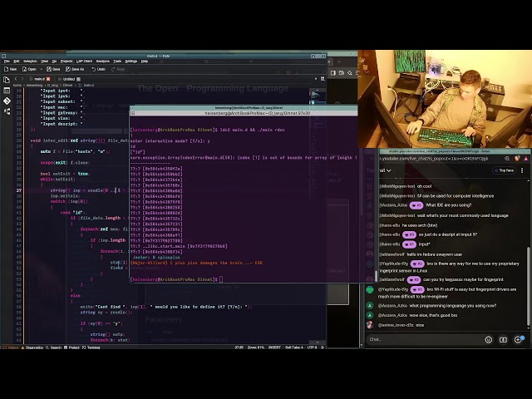Viewport: 532px width, 399px height.
Task: Click the webcam video feed
Action: point(445,99)
